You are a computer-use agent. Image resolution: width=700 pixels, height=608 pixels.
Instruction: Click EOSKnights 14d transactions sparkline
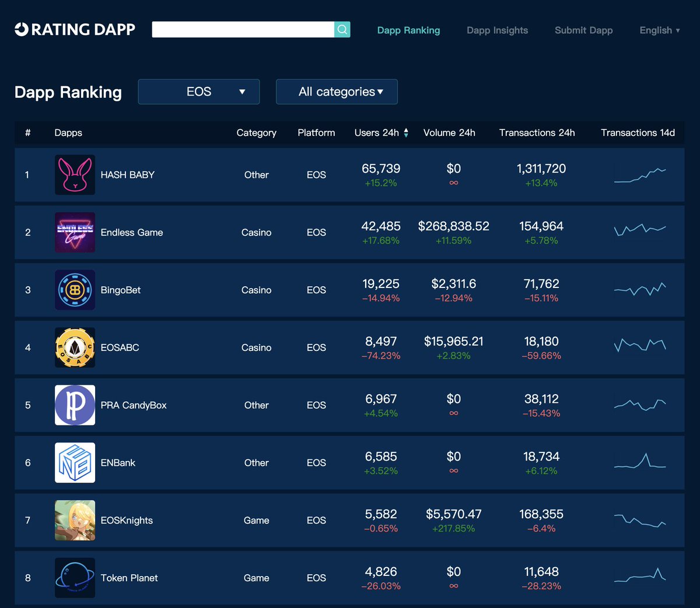pos(640,521)
